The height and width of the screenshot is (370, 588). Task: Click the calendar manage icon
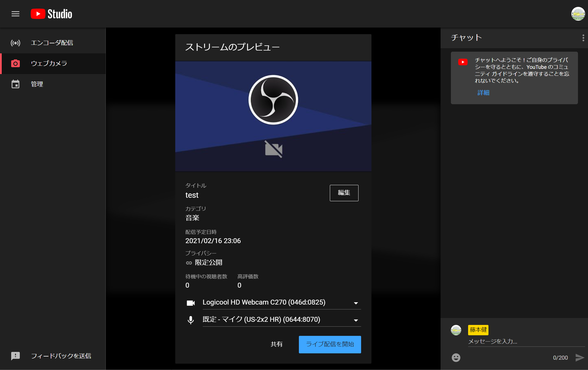[x=15, y=84]
